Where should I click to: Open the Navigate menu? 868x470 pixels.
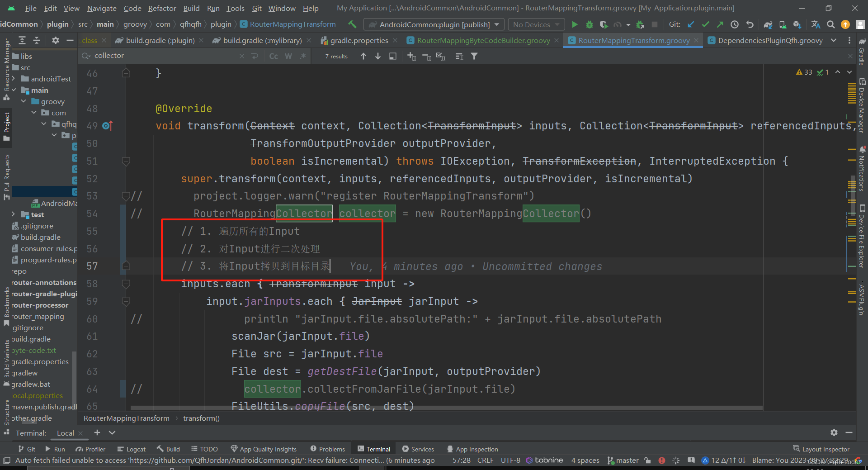tap(102, 8)
